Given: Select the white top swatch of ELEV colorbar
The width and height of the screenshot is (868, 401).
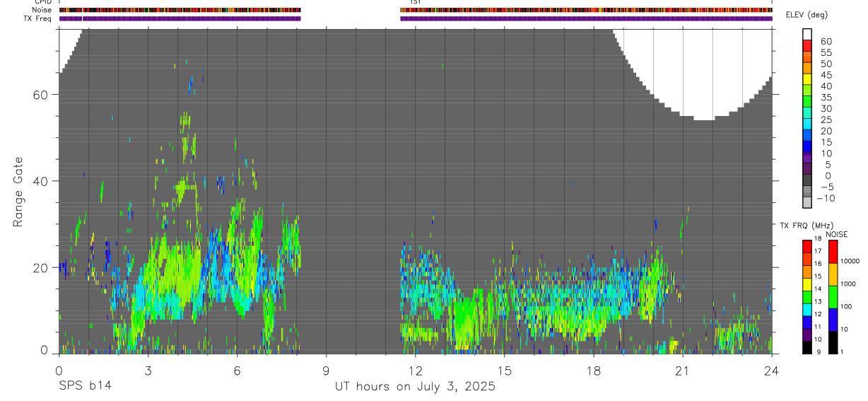Looking at the screenshot, I should (807, 34).
